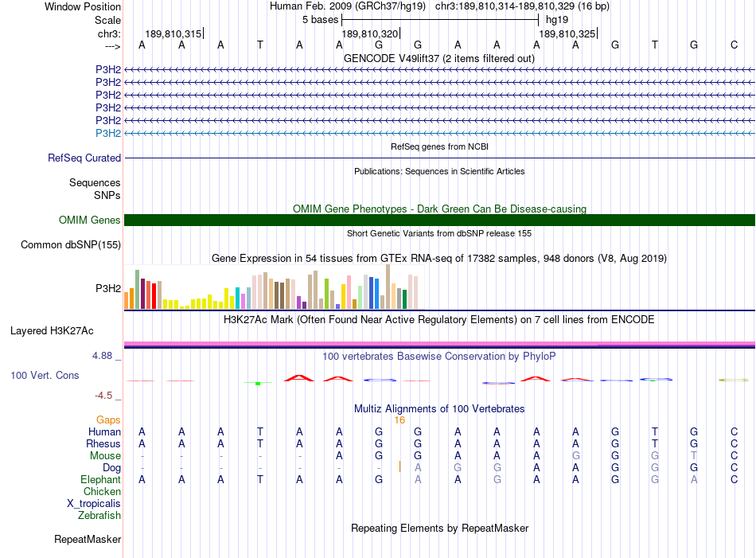Screen dimensions: 756x558
Task: Click the green square in the PhyloP graph
Action: click(x=258, y=384)
